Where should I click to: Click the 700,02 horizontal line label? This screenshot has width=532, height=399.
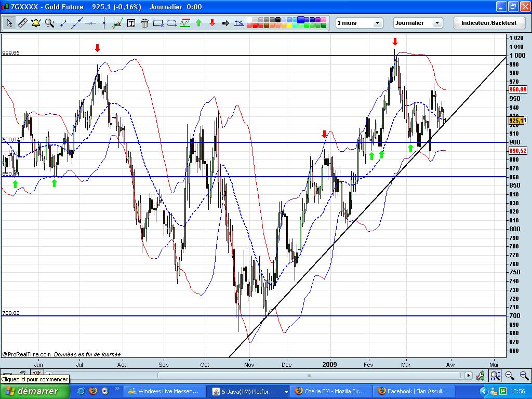pyautogui.click(x=11, y=313)
